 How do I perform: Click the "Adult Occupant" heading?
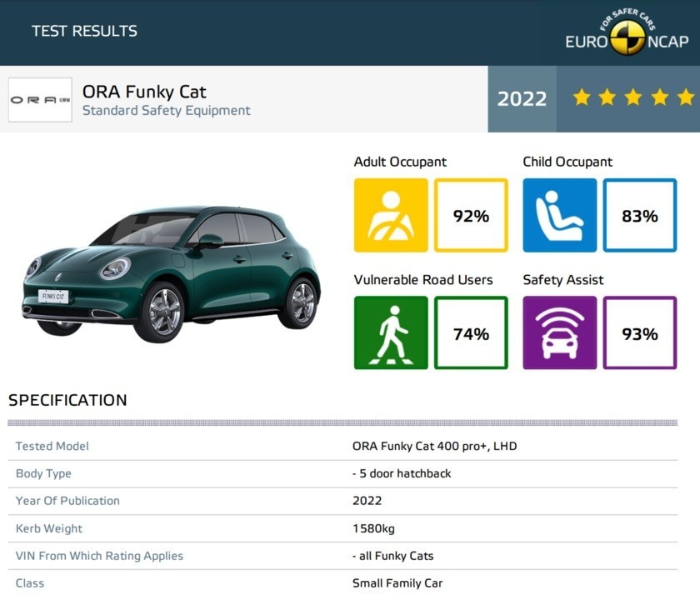click(400, 162)
